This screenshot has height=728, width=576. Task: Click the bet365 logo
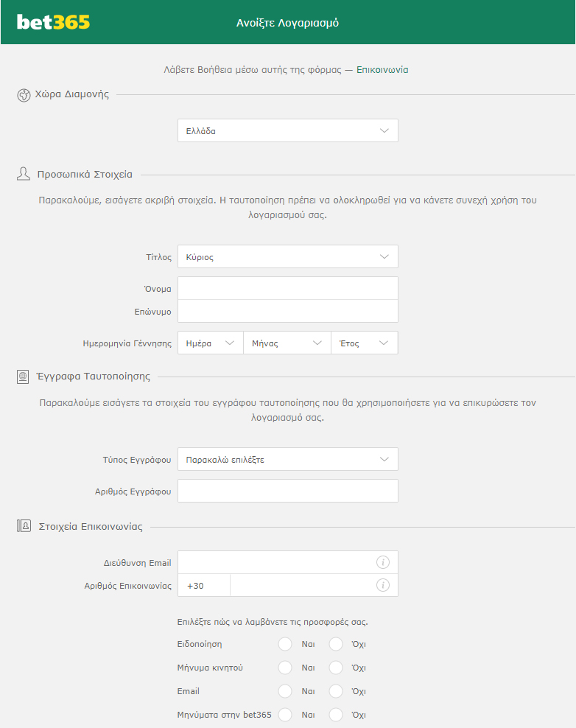tap(53, 22)
